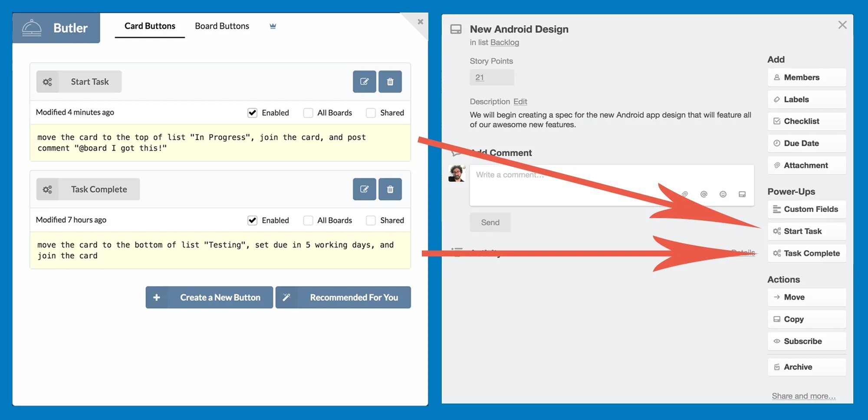Open the Share and more link
Viewport: 868px width, 420px height.
click(x=804, y=396)
